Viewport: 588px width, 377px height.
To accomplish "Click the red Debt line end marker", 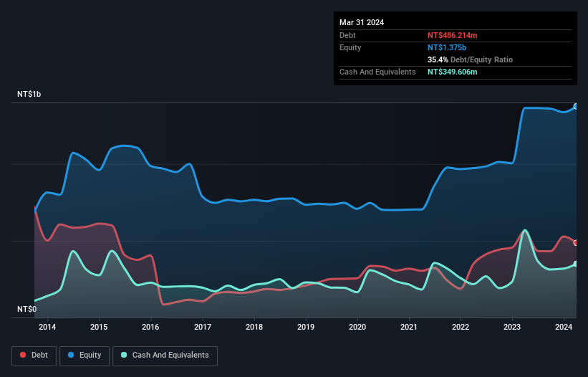I will pyautogui.click(x=576, y=242).
